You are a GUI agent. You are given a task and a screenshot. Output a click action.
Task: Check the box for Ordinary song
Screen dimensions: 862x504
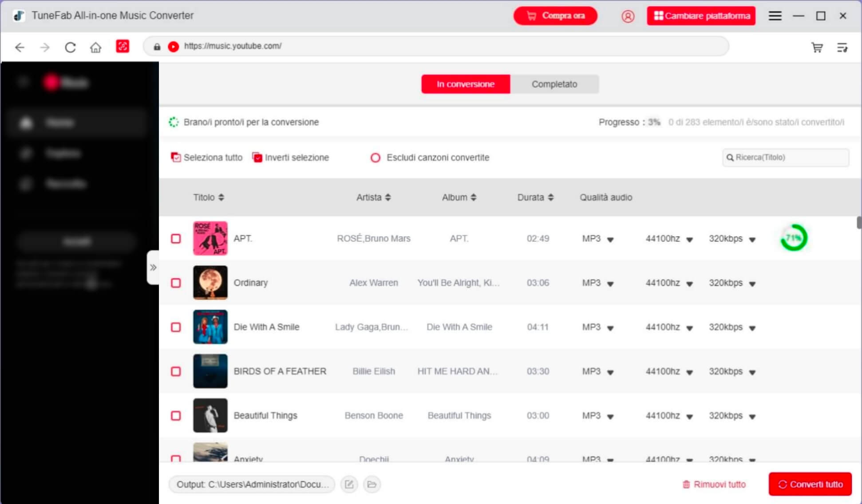(176, 283)
